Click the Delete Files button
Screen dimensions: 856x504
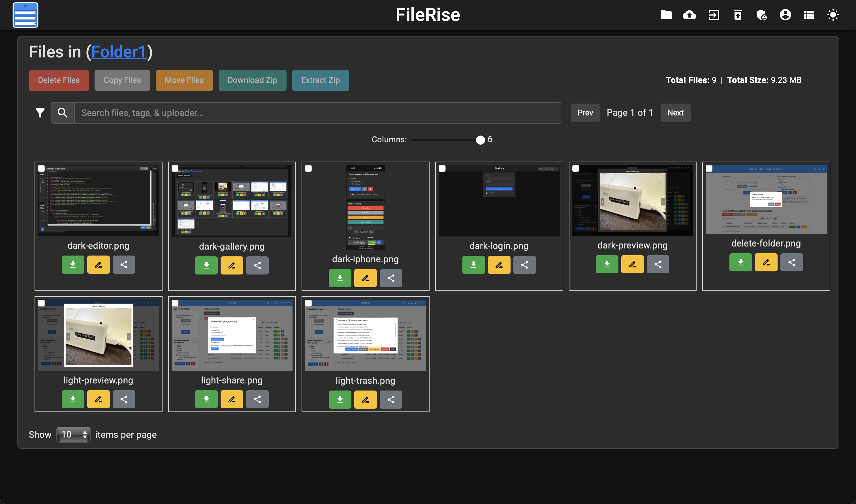(x=59, y=80)
